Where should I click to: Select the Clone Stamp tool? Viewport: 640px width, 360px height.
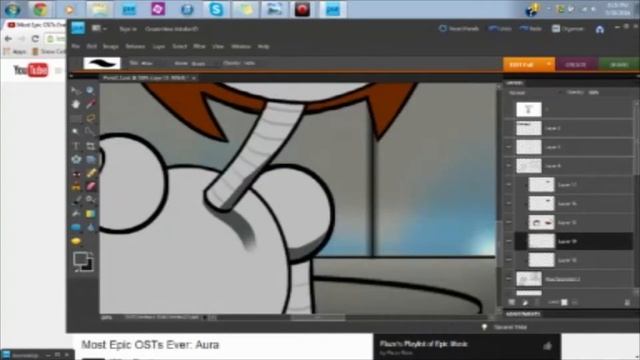tap(76, 187)
